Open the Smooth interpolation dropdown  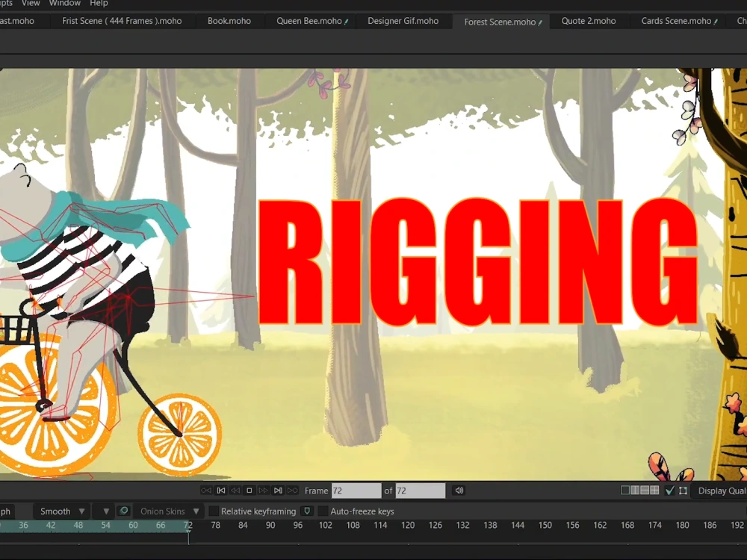pyautogui.click(x=60, y=511)
